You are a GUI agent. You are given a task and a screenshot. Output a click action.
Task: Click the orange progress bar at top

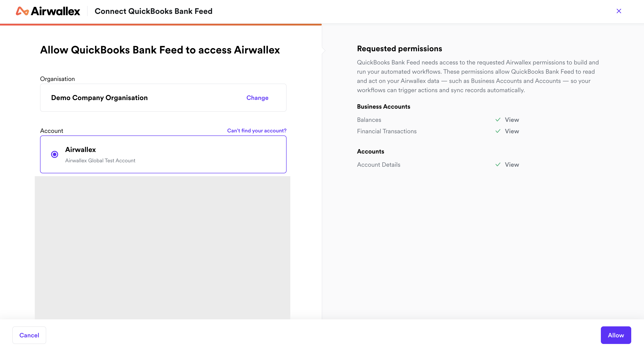point(161,24)
